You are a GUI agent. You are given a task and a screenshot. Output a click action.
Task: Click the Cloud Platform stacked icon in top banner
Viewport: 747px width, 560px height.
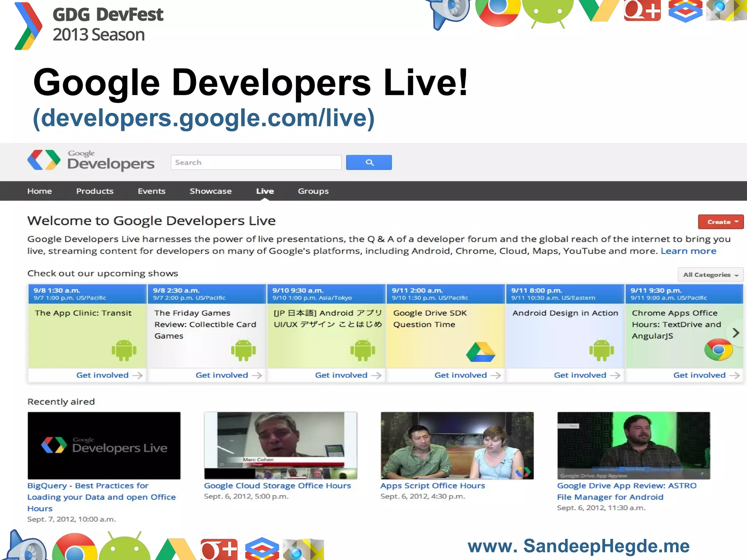point(685,11)
